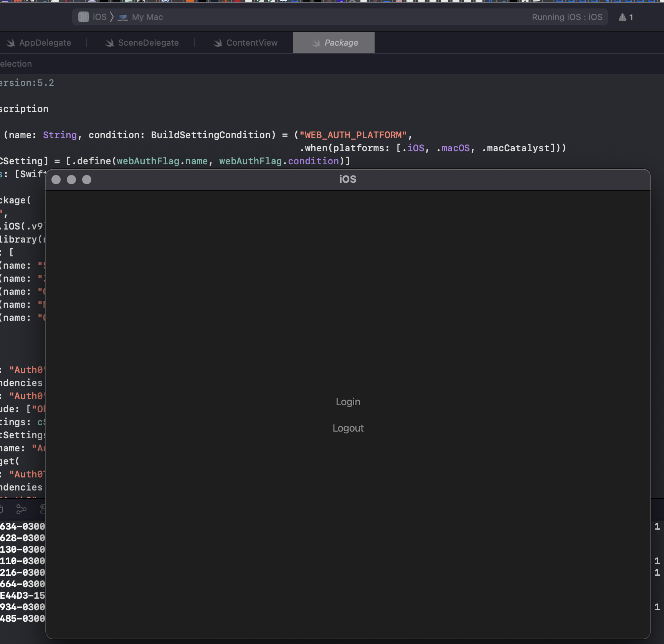Click the cube icon in the debug bar

click(x=2, y=509)
